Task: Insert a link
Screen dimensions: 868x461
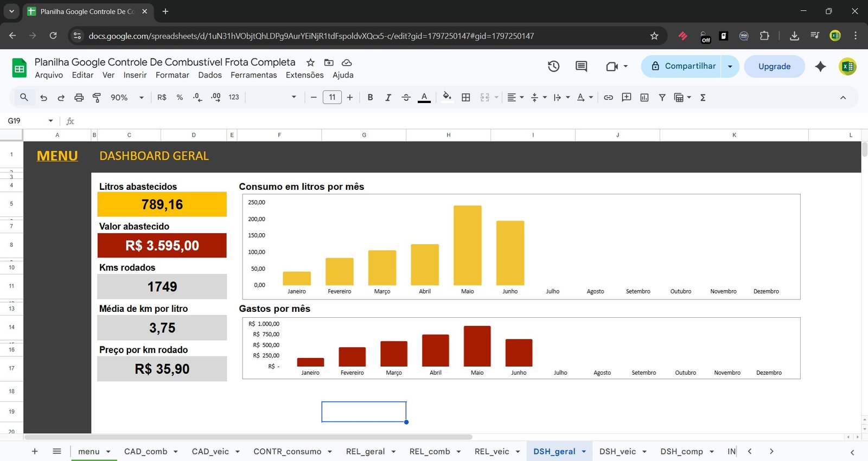Action: point(608,98)
